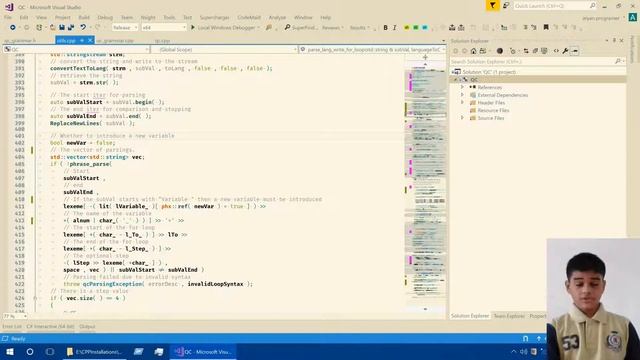Click the Save All icon in the toolbar
Screen dimensions: 640x360
[71, 27]
